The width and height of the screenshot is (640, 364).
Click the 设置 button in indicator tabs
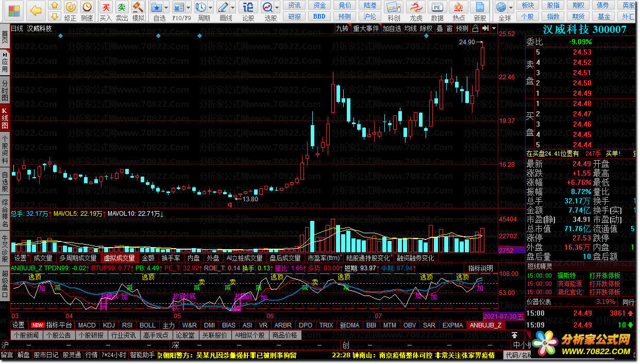click(19, 325)
